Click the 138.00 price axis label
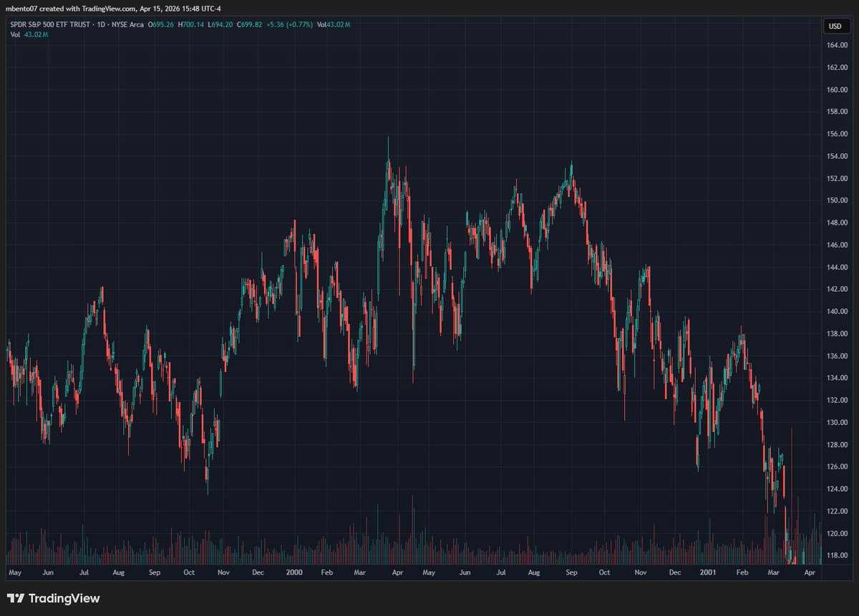Image resolution: width=859 pixels, height=616 pixels. (837, 334)
